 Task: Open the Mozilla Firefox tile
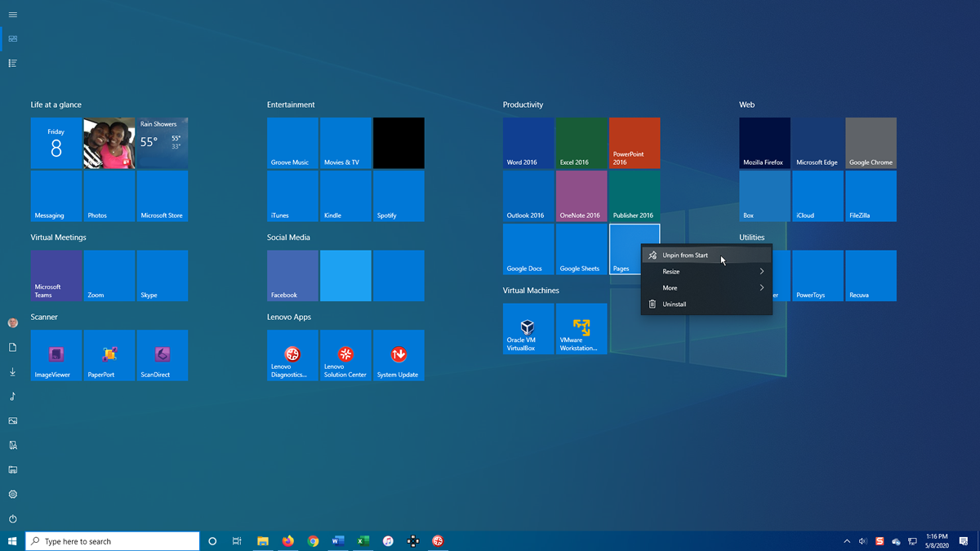(x=764, y=143)
